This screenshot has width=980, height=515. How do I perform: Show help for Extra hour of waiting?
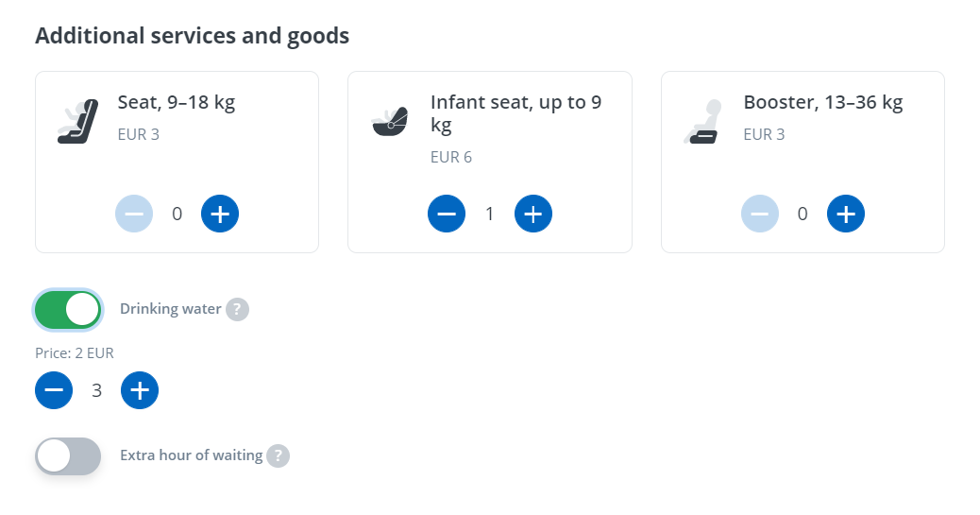point(278,456)
